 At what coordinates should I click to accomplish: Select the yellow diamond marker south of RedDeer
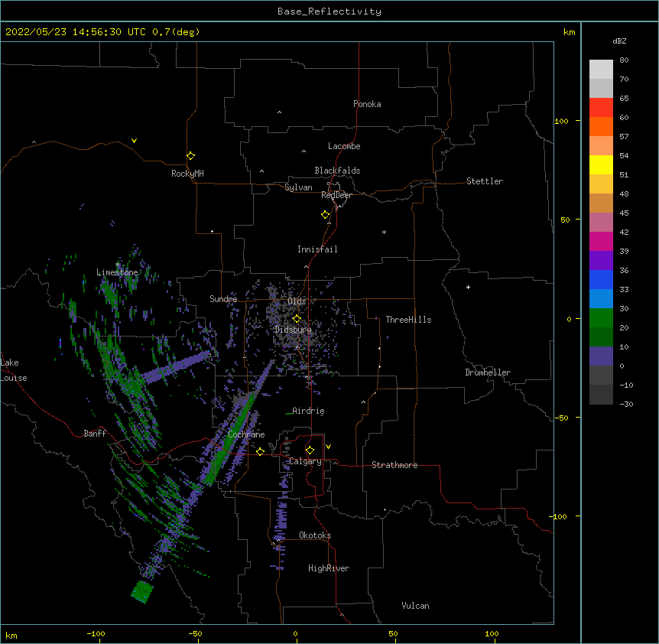click(325, 214)
